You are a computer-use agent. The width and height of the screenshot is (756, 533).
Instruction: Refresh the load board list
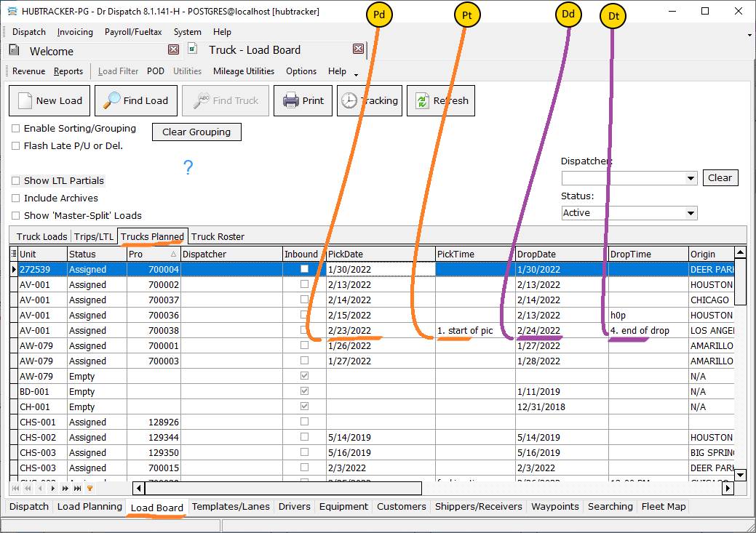440,101
